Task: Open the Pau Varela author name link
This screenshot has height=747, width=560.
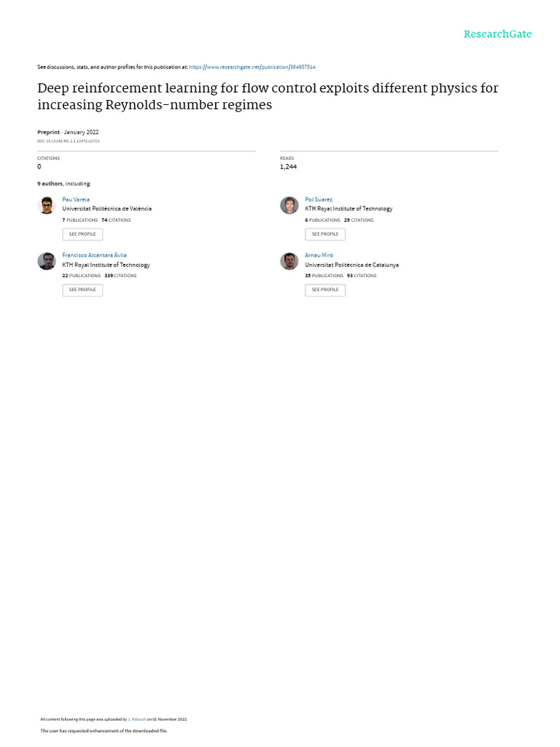Action: point(76,199)
